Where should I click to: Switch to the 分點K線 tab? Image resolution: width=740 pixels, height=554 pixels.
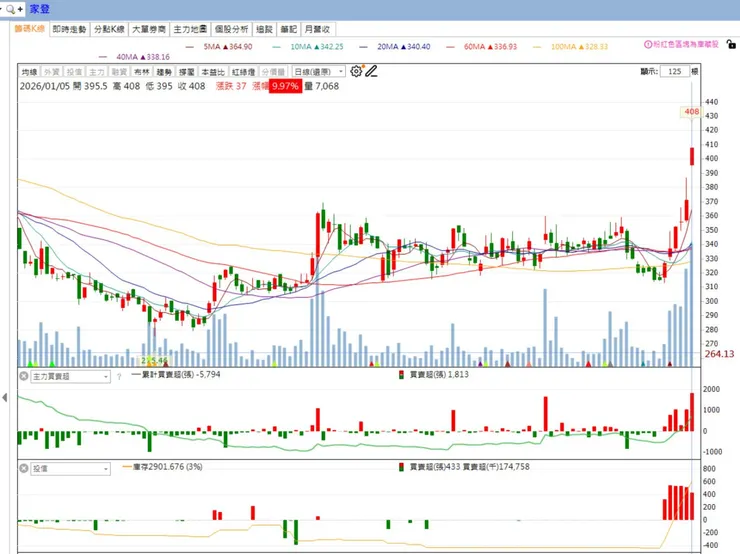[109, 29]
